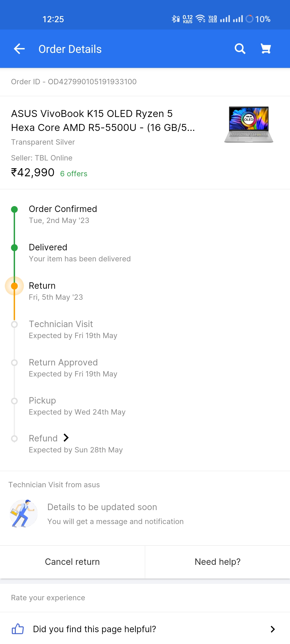Screen dimensions: 290x644
Task: Tap the battery indicator in status bar
Action: pyautogui.click(x=250, y=19)
